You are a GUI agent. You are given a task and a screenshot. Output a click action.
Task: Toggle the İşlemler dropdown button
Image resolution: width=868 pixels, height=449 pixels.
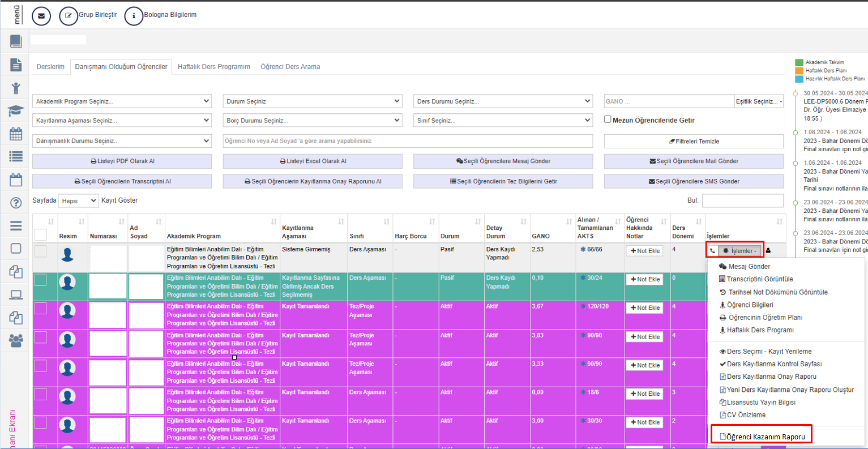(740, 251)
